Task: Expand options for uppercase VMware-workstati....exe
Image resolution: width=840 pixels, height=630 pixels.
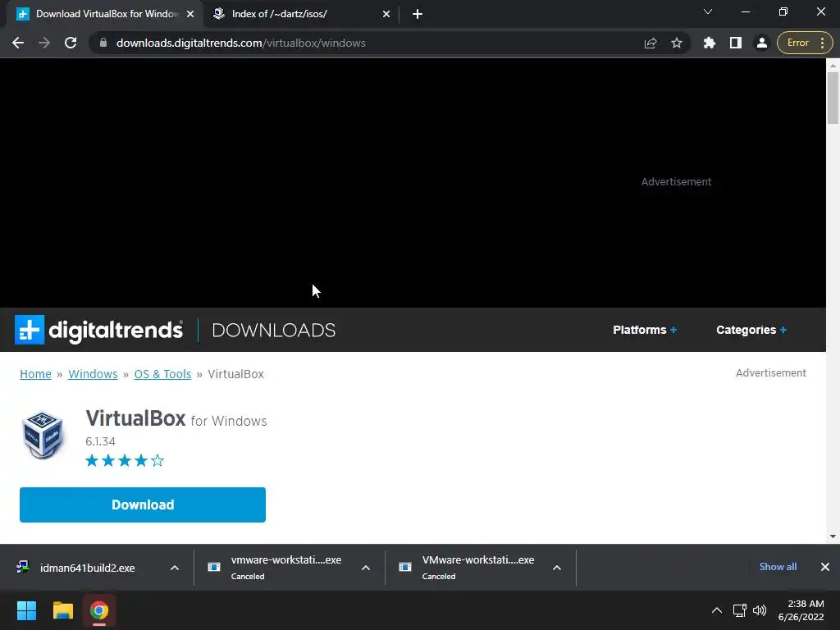Action: click(557, 568)
